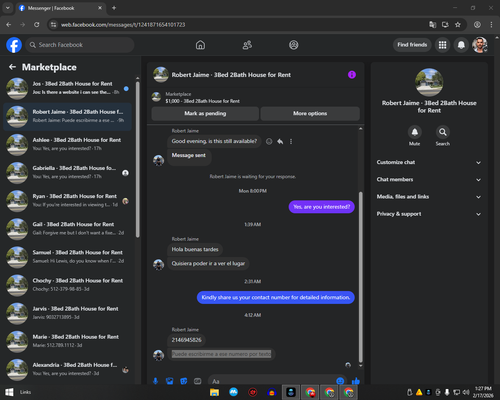Image resolution: width=500 pixels, height=400 pixels.
Task: Click the 'Yes, are you interested?' sent message
Action: tap(321, 207)
